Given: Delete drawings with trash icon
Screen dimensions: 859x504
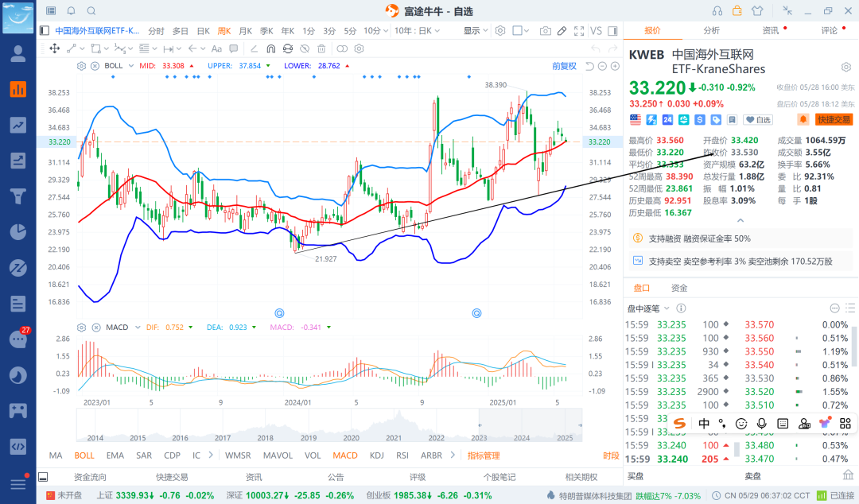Looking at the screenshot, I should (x=321, y=48).
